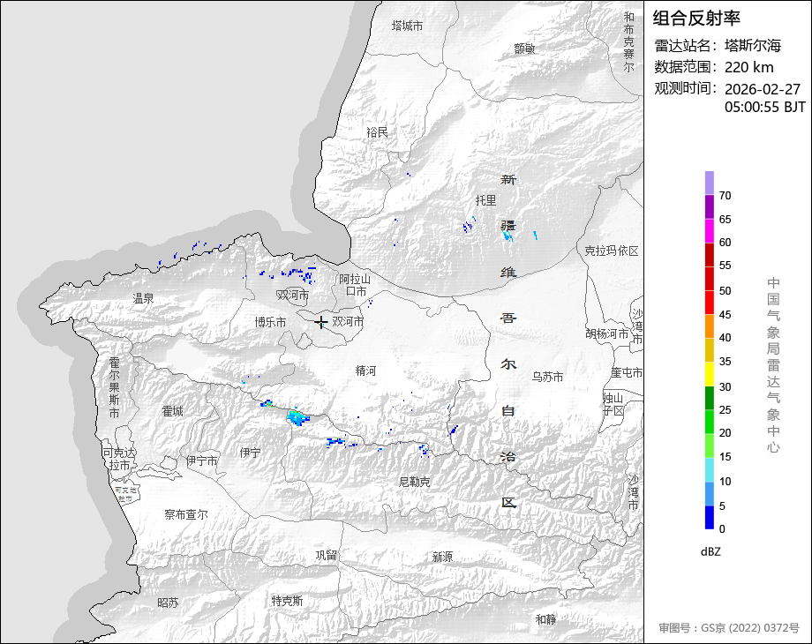Viewport: 812px width, 644px height.
Task: Click the 博乐市 city label
Action: pyautogui.click(x=270, y=323)
